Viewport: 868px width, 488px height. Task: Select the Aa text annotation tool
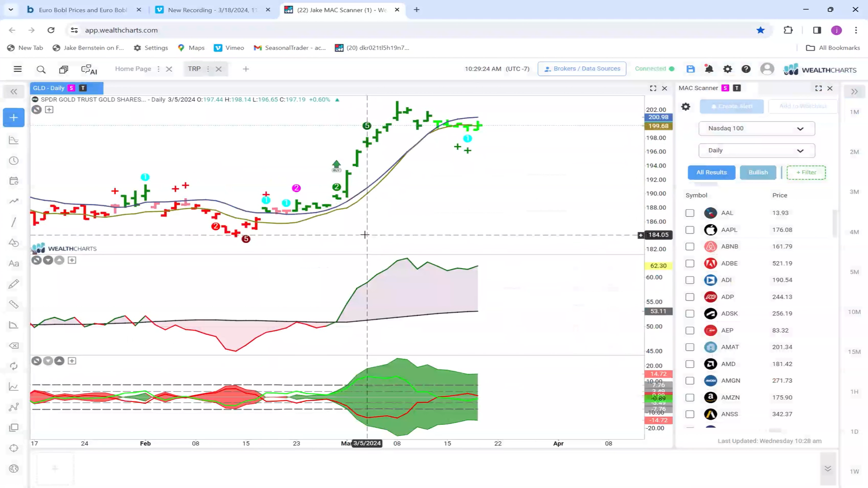(x=14, y=263)
